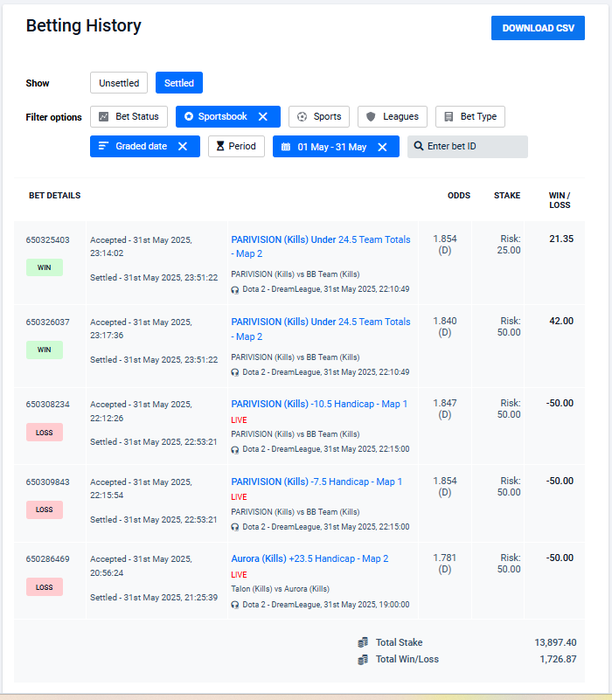This screenshot has width=612, height=700.
Task: Click the Graded date filter chip
Action: point(138,147)
